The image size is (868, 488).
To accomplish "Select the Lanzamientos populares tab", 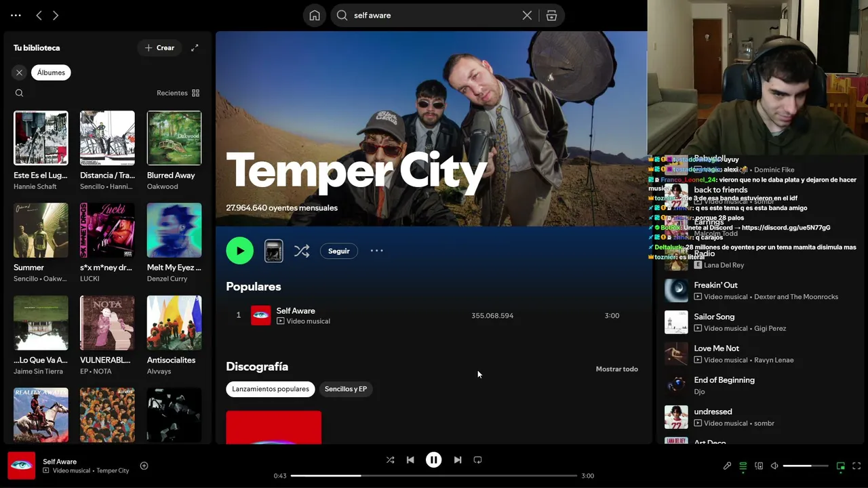I will pos(271,389).
